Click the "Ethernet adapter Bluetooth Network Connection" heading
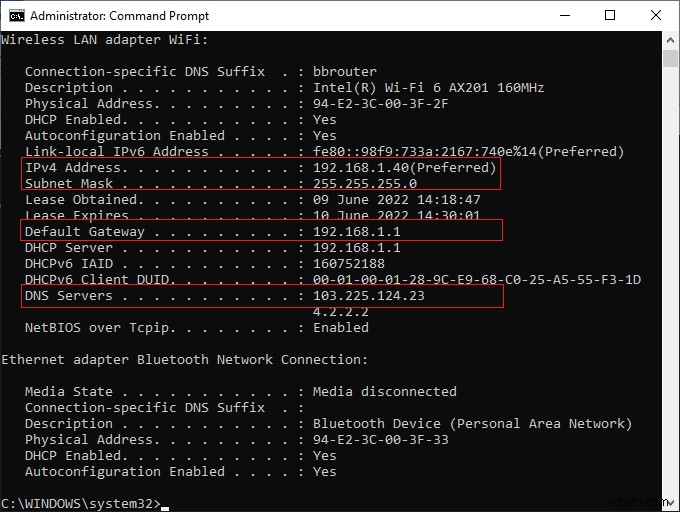680x512 pixels. (x=184, y=360)
